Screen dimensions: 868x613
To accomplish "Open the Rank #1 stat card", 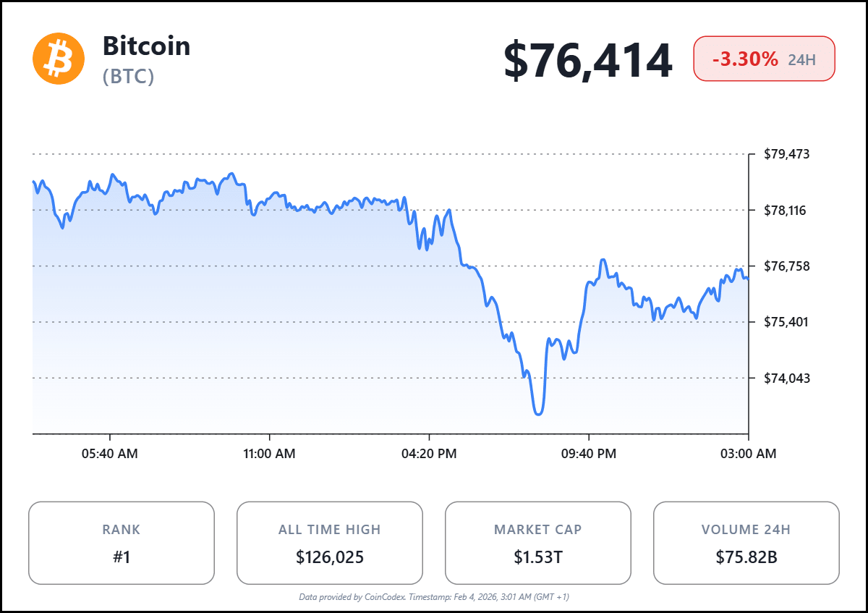I will point(122,543).
